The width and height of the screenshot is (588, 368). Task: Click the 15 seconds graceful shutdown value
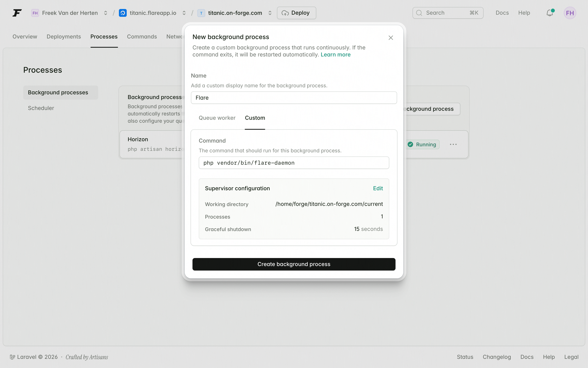(368, 229)
